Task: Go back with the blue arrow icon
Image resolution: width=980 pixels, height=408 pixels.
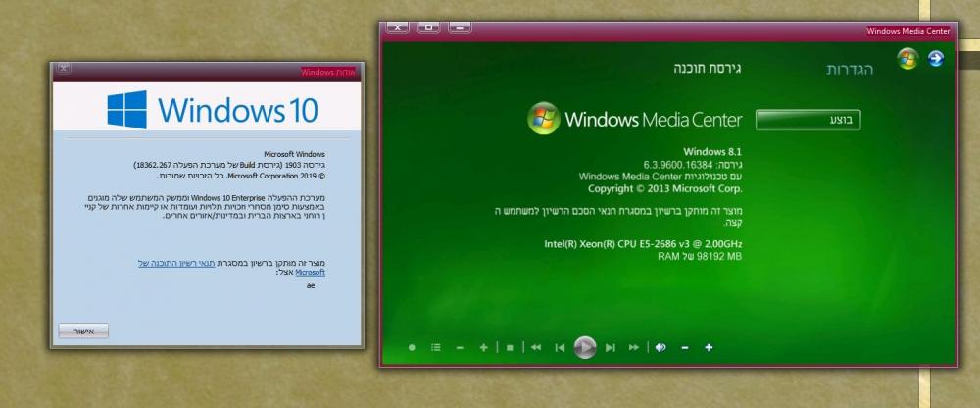Action: coord(936,59)
